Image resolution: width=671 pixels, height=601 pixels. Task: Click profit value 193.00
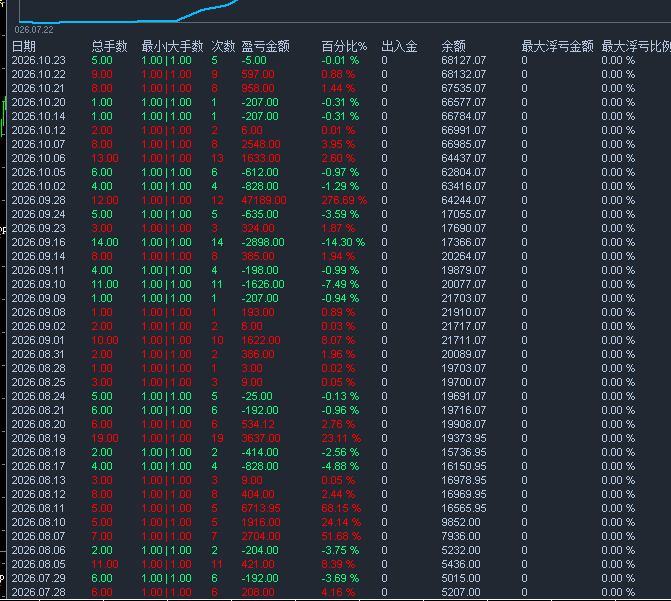[258, 312]
